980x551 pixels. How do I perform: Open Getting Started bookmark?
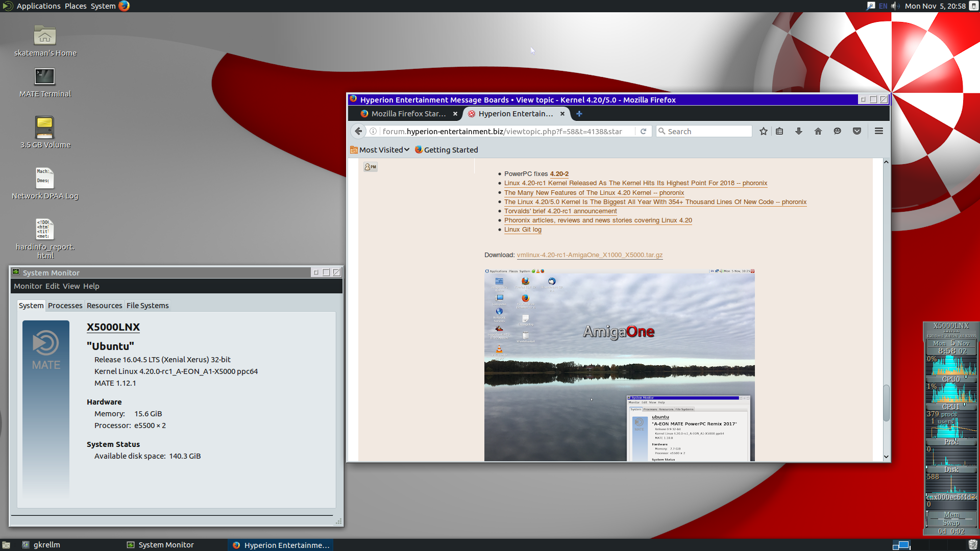[x=447, y=149]
